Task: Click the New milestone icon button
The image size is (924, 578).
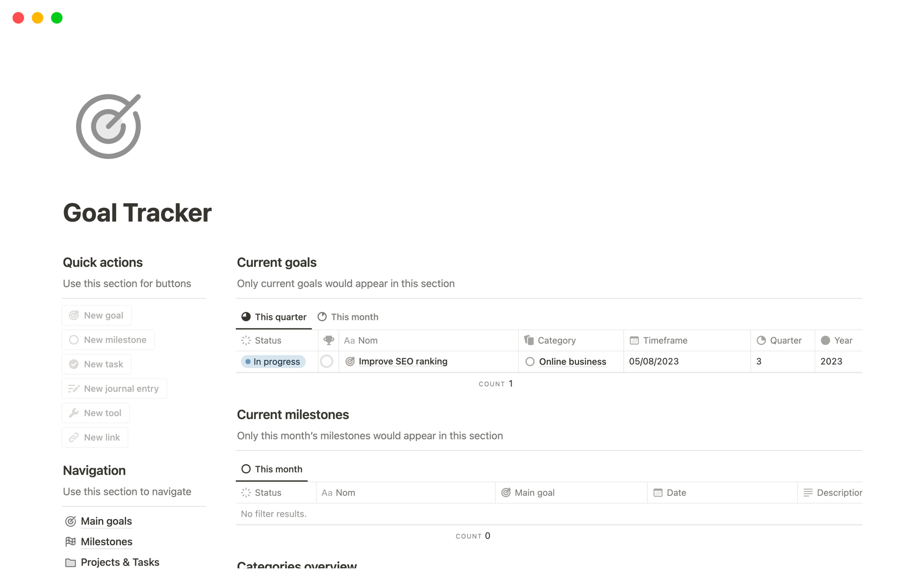Action: (x=73, y=340)
